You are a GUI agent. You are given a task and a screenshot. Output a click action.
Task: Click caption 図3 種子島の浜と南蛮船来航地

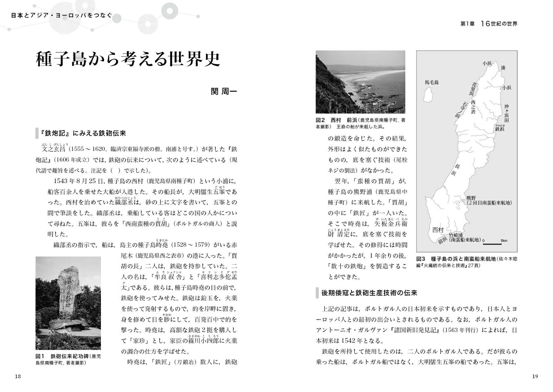[x=467, y=262]
